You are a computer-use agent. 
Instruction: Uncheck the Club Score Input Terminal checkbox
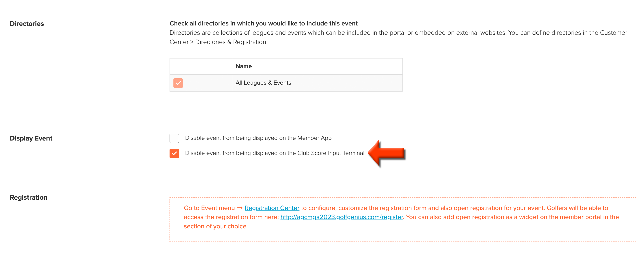(x=174, y=153)
